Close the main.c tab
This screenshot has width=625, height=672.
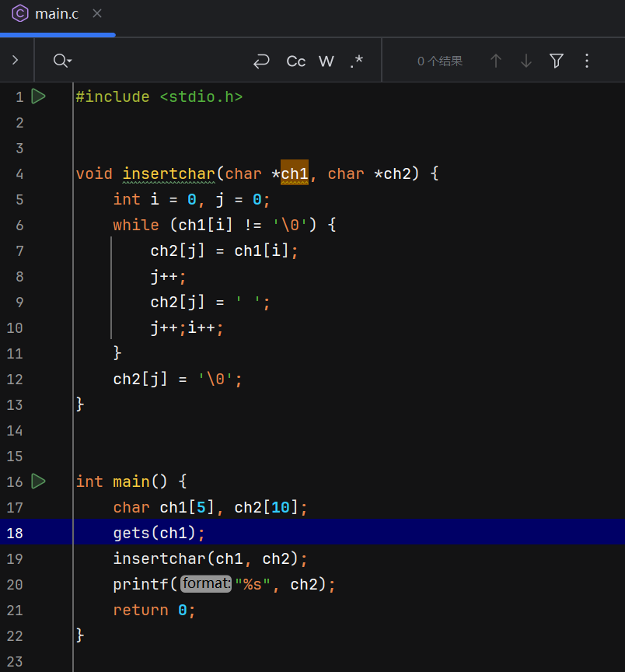96,14
